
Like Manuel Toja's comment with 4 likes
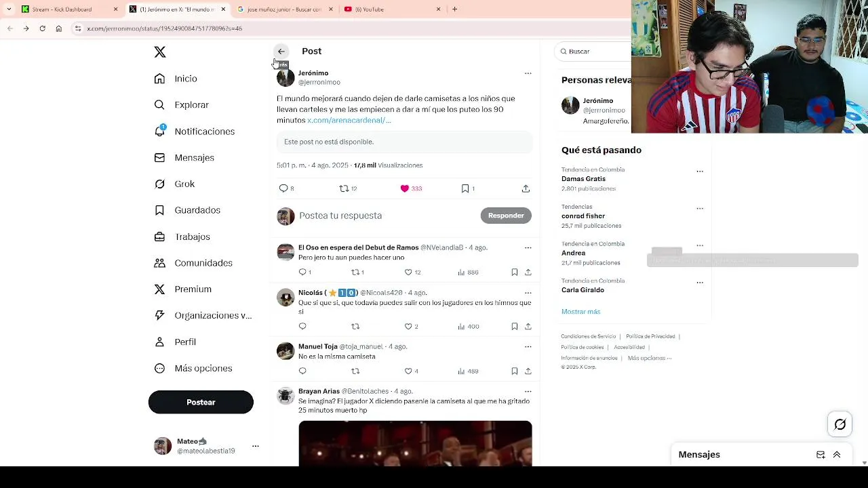(x=408, y=371)
